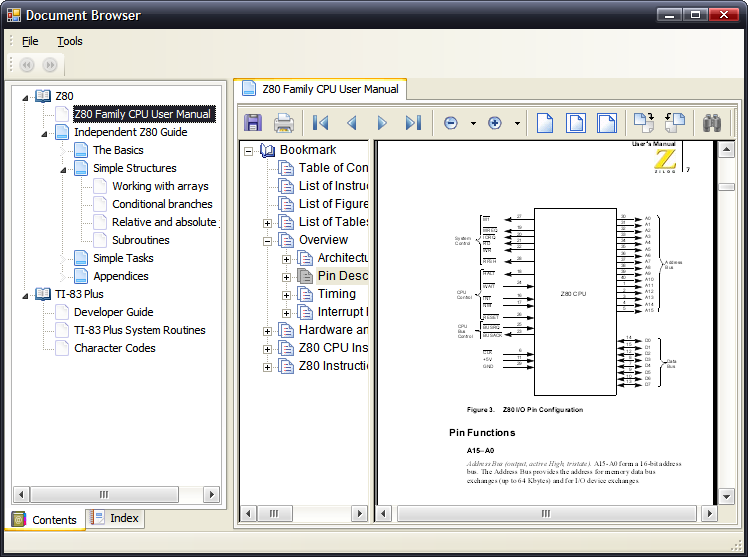Viewport: 748px width, 557px height.
Task: Click the binoculars Find icon
Action: [x=712, y=123]
